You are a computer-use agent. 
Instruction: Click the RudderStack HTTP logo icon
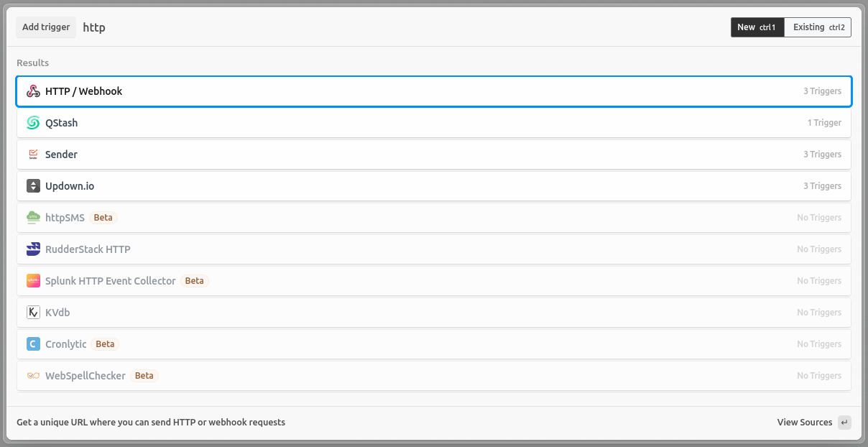[33, 249]
